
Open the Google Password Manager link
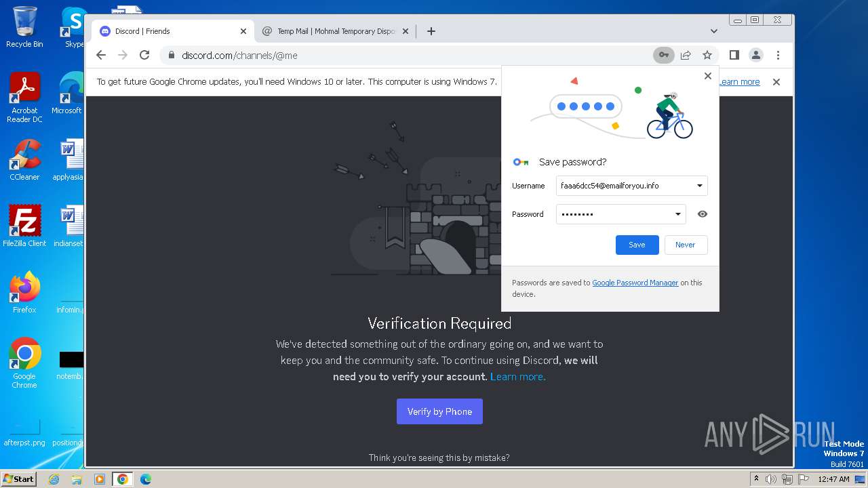(x=635, y=283)
